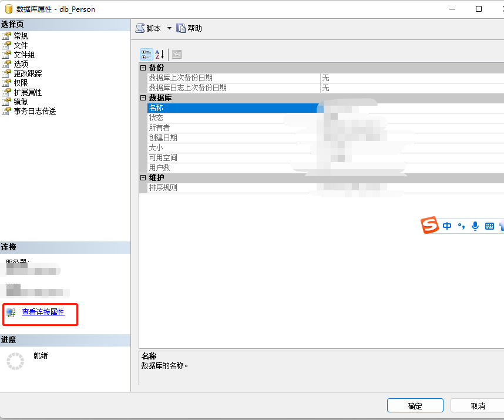504x420 pixels.
Task: Select 数据库日志上次备份日期 row
Action: point(325,88)
